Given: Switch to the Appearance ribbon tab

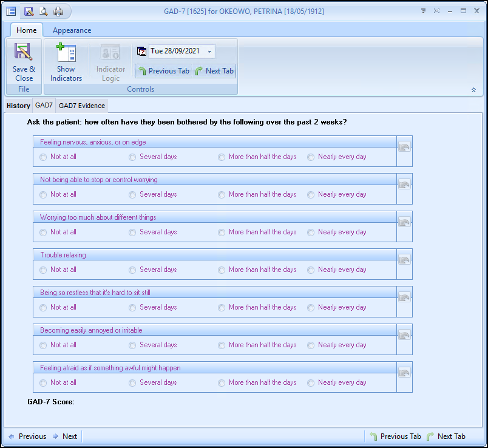Looking at the screenshot, I should (x=72, y=30).
